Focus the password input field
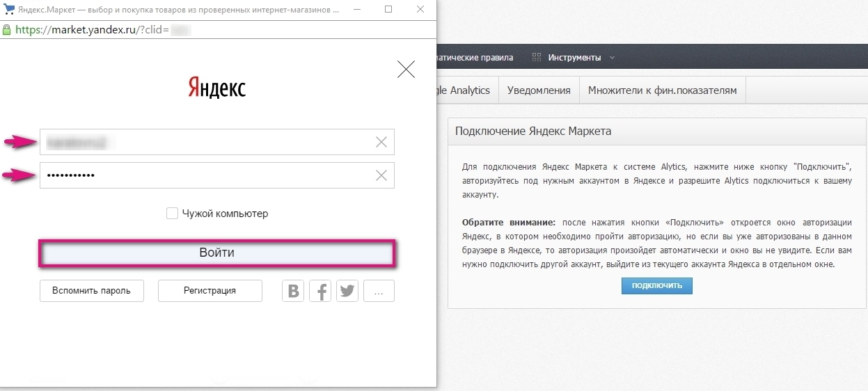The image size is (868, 391). (209, 175)
